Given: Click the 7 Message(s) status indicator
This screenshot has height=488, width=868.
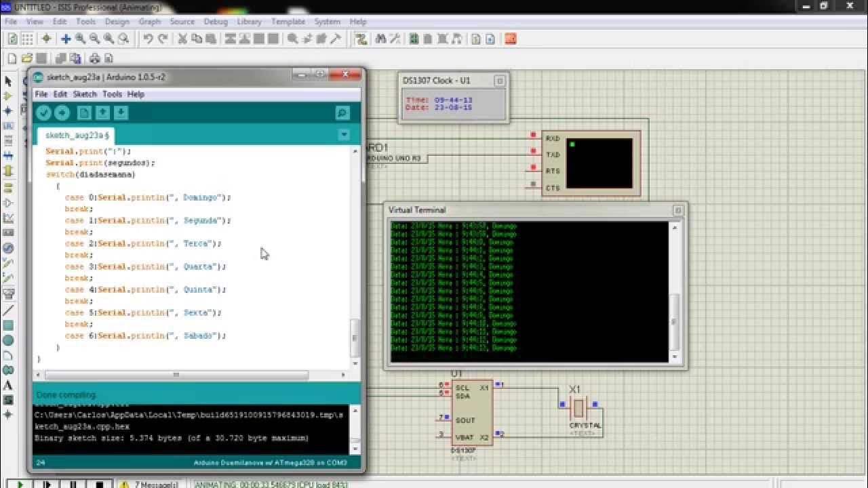Looking at the screenshot, I should coord(150,484).
